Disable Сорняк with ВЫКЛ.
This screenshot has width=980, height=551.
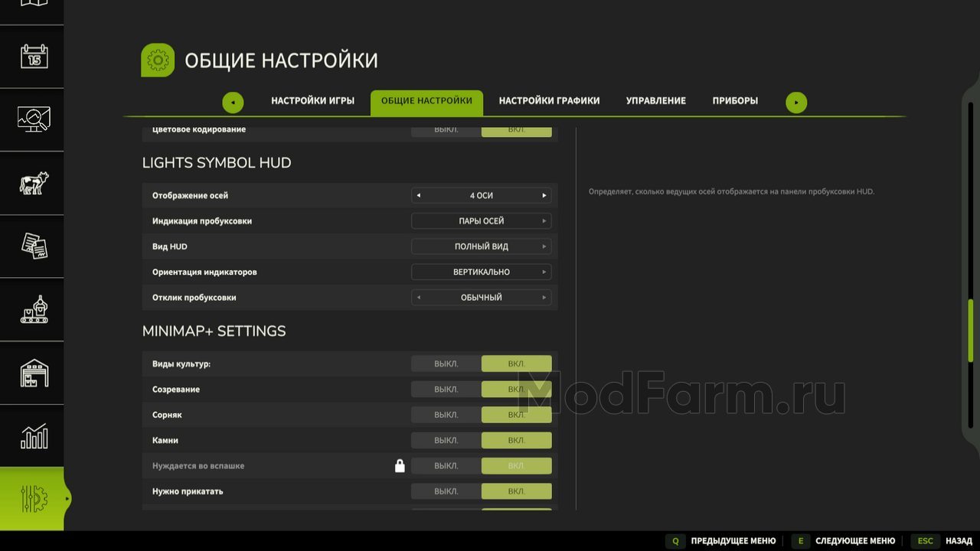(x=446, y=415)
